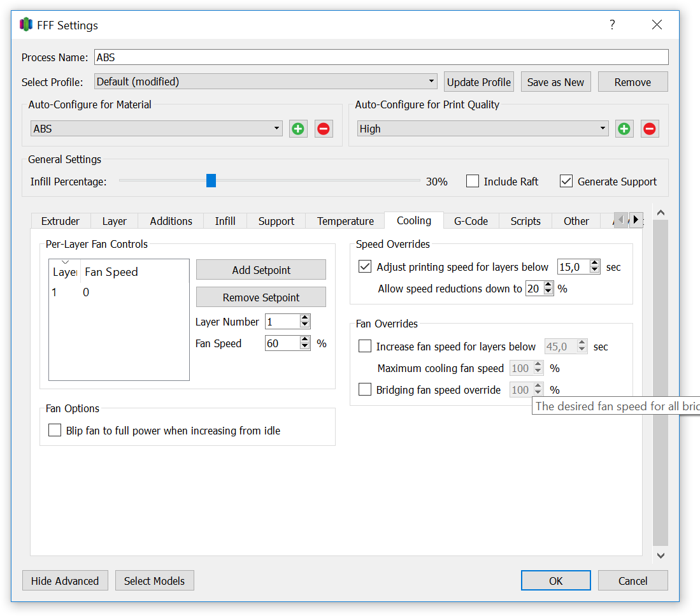
Task: Expand the ABS material dropdown
Action: (157, 129)
